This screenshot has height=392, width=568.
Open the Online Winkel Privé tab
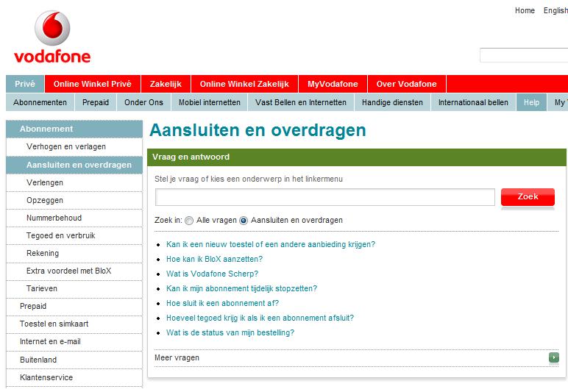pos(93,84)
